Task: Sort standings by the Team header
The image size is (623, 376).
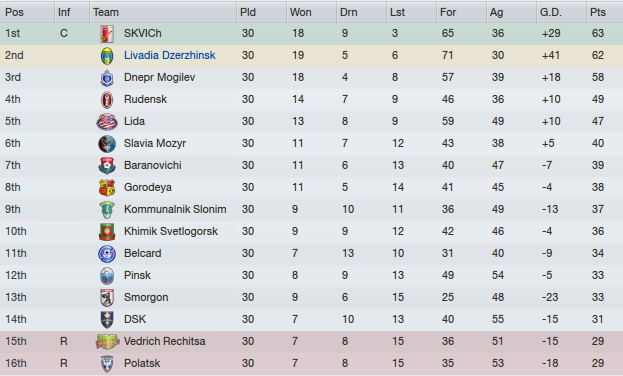Action: click(x=163, y=12)
